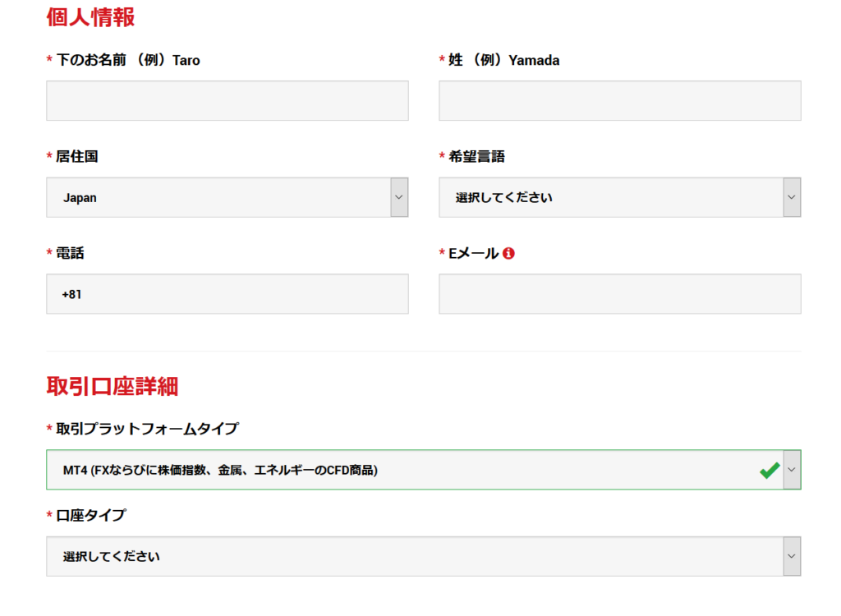Click the 口座タイプ field label
This screenshot has height=616, width=841.
click(90, 516)
